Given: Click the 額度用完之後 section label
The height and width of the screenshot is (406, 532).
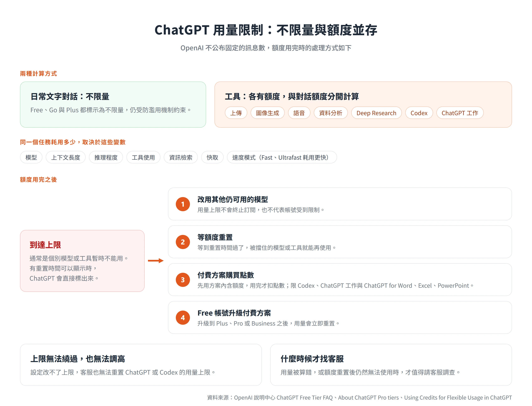Looking at the screenshot, I should pos(38,180).
